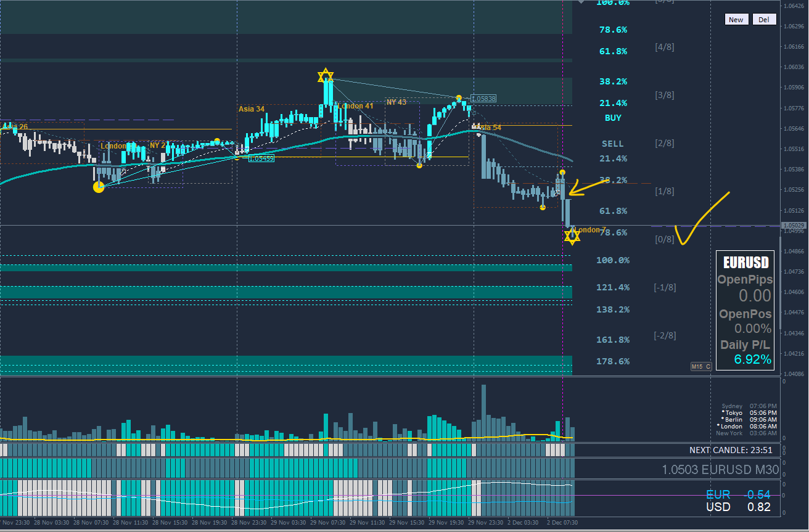The image size is (809, 532).
Task: Click the EURUSD info panel header
Action: [x=746, y=263]
